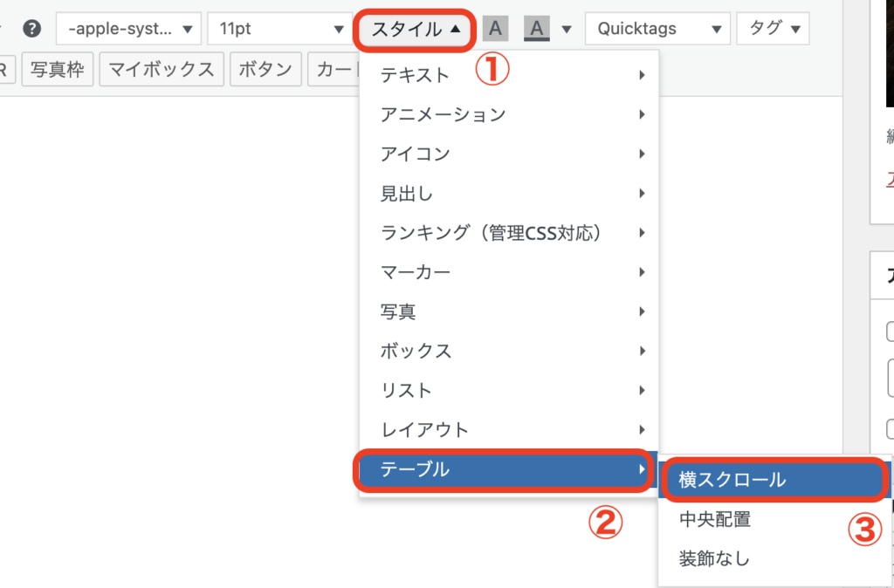Open the Quicktags dropdown
This screenshot has width=894, height=588.
(x=657, y=29)
